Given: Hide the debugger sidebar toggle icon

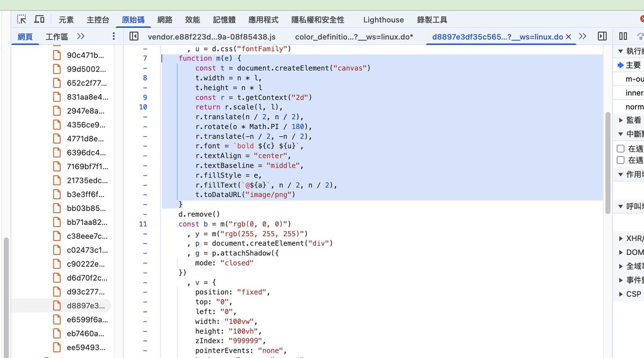Looking at the screenshot, I should point(602,36).
